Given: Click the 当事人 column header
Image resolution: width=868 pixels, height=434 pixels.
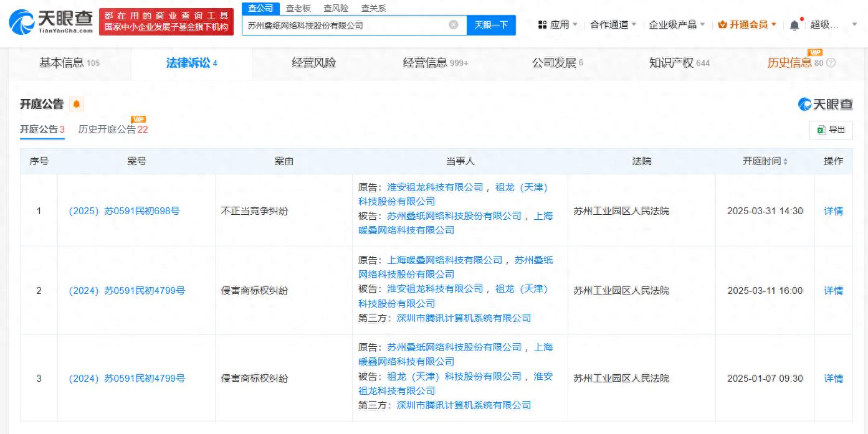Looking at the screenshot, I should coord(460,161).
